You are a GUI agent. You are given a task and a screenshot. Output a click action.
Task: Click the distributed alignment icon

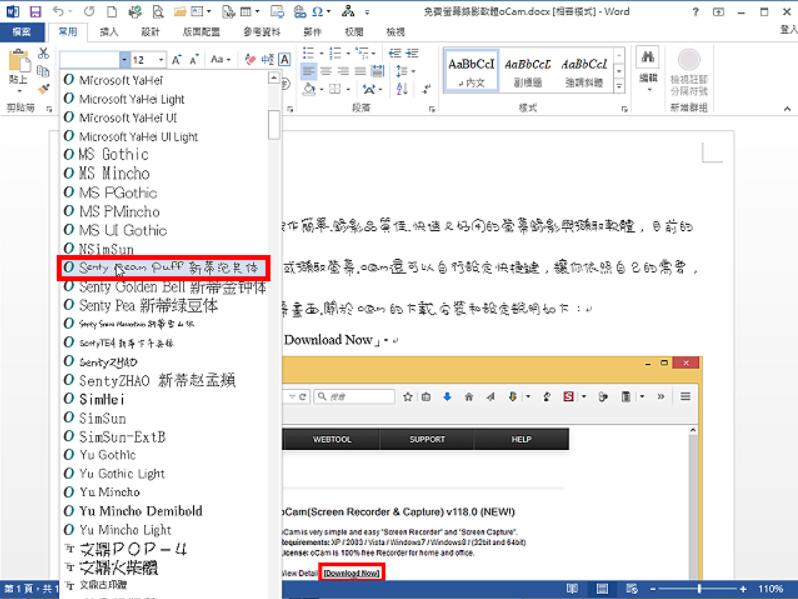[x=377, y=71]
